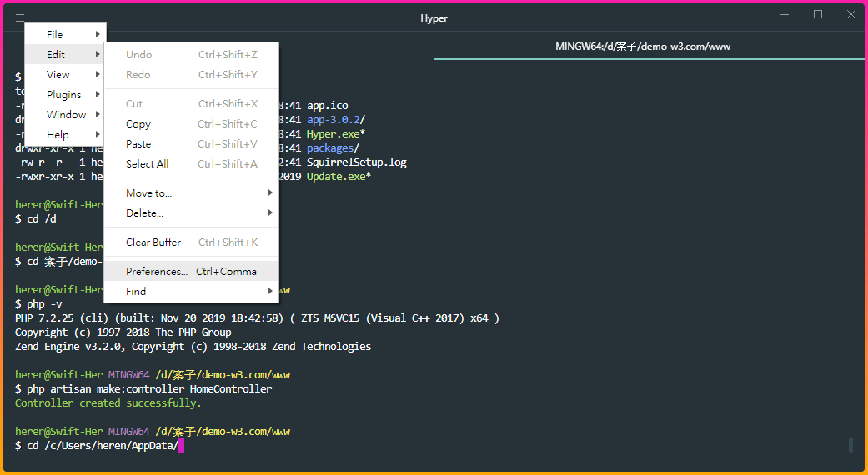Viewport: 868px width, 475px height.
Task: Click the SquirrelSetup.log file name
Action: pos(357,162)
